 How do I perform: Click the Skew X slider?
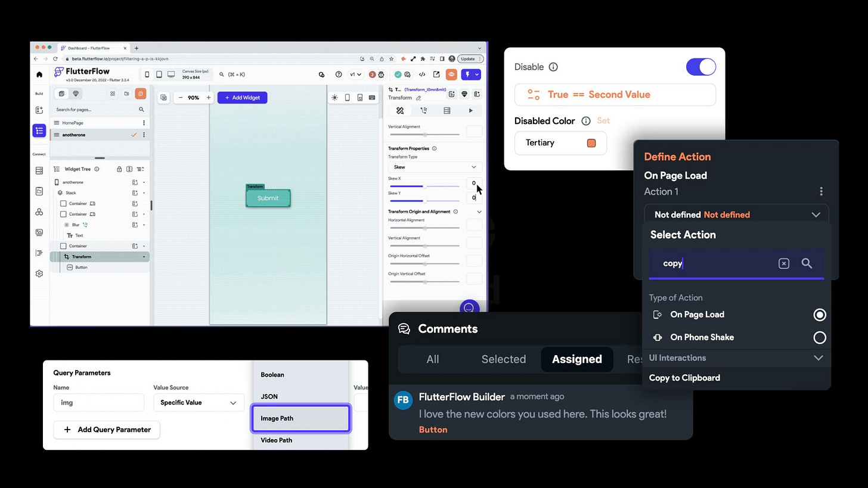coord(424,187)
